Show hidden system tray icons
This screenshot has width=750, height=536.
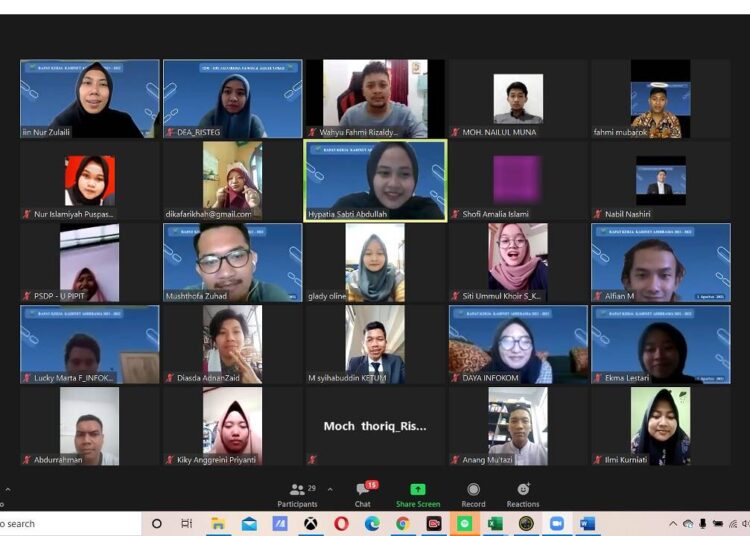(673, 524)
